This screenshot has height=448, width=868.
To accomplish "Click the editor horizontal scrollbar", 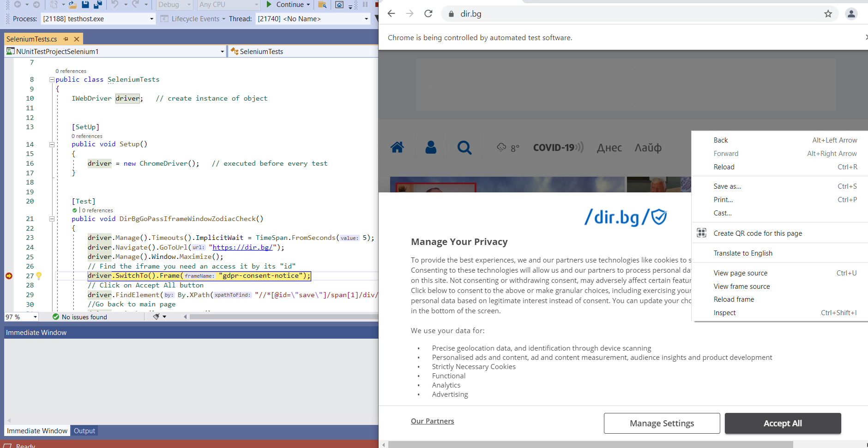I will 283,317.
